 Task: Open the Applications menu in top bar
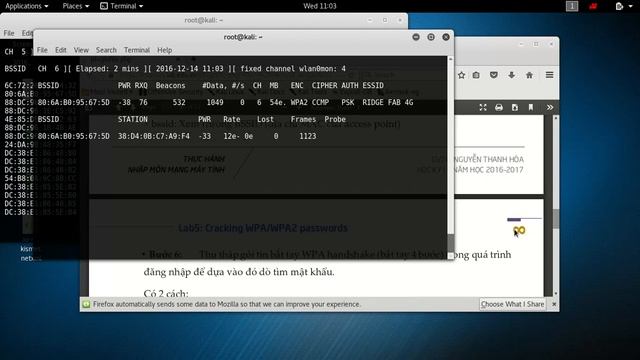pos(26,6)
